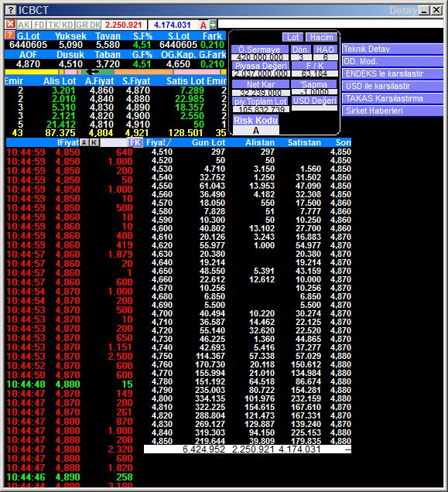Open Teknik Detay

[392, 49]
